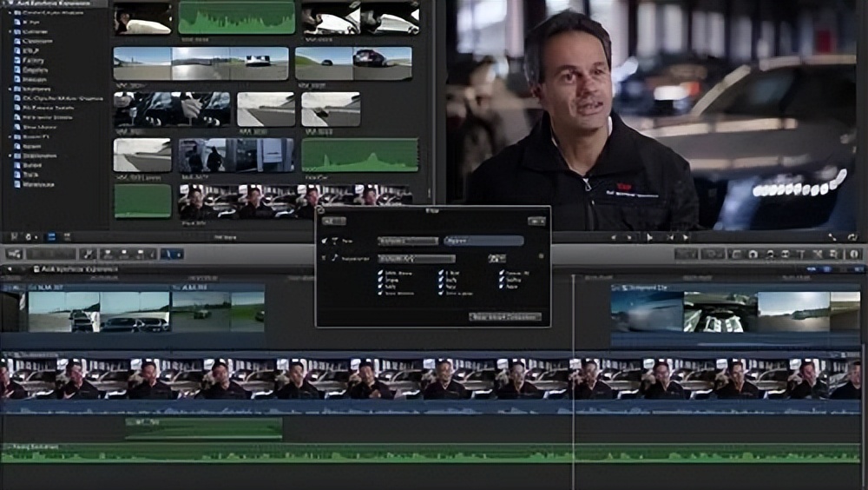The image size is (868, 490).
Task: Play the clip in the viewer
Action: [649, 236]
